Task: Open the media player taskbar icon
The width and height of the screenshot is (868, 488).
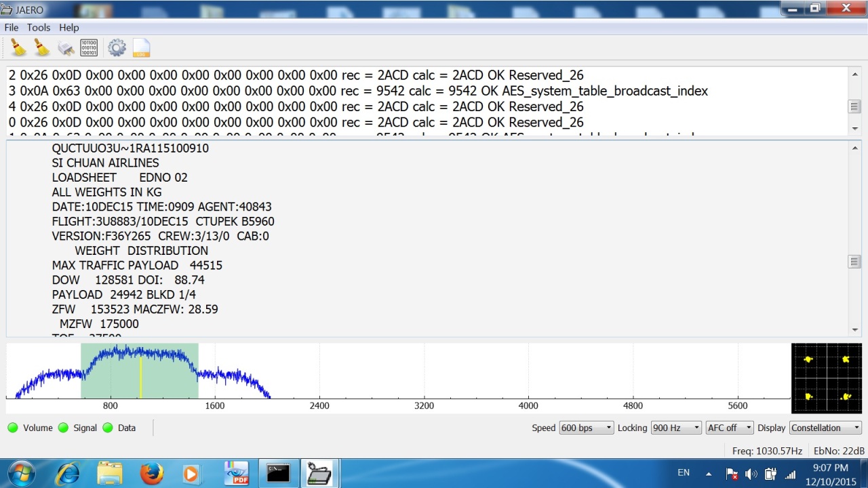Action: [191, 473]
